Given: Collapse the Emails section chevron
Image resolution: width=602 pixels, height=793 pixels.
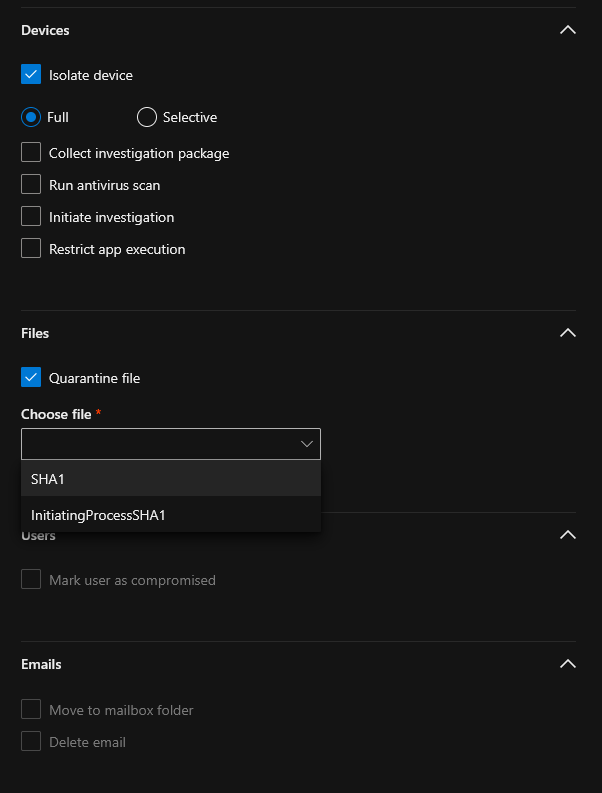Looking at the screenshot, I should pos(568,664).
